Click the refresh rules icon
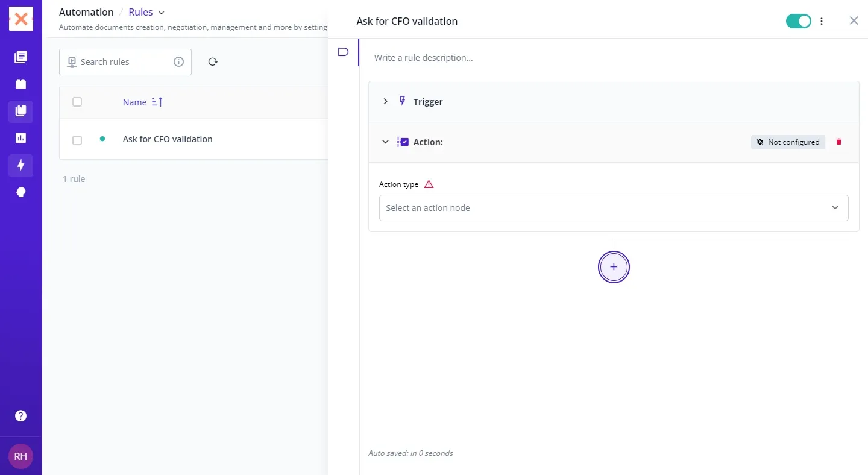Image resolution: width=868 pixels, height=475 pixels. (213, 62)
